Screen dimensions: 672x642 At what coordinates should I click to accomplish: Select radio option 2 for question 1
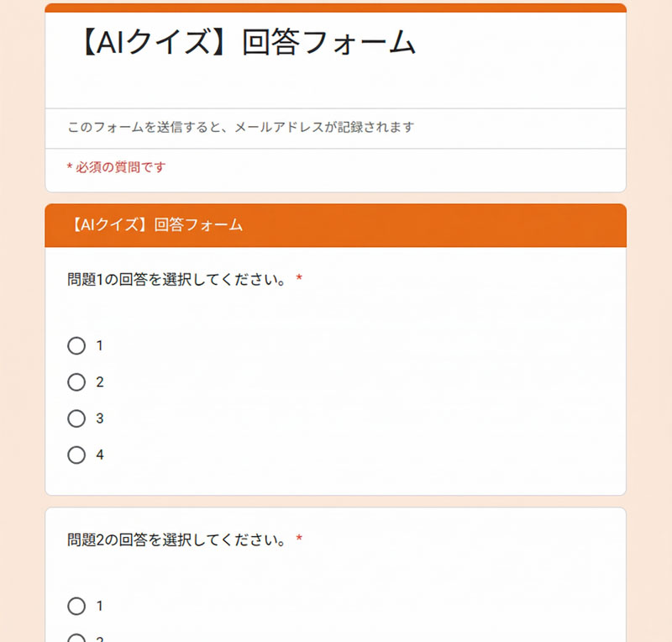click(76, 382)
